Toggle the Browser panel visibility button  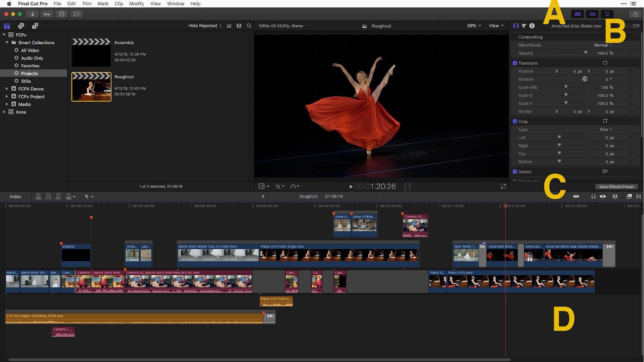[578, 14]
